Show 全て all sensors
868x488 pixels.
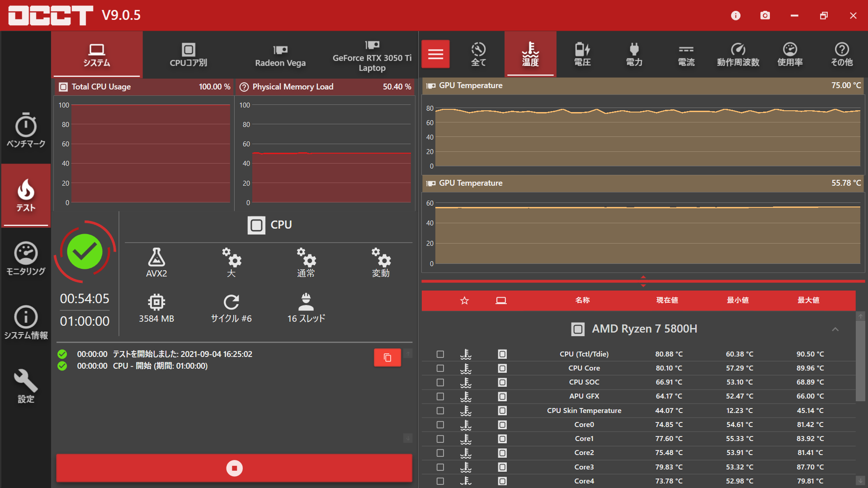coord(478,54)
